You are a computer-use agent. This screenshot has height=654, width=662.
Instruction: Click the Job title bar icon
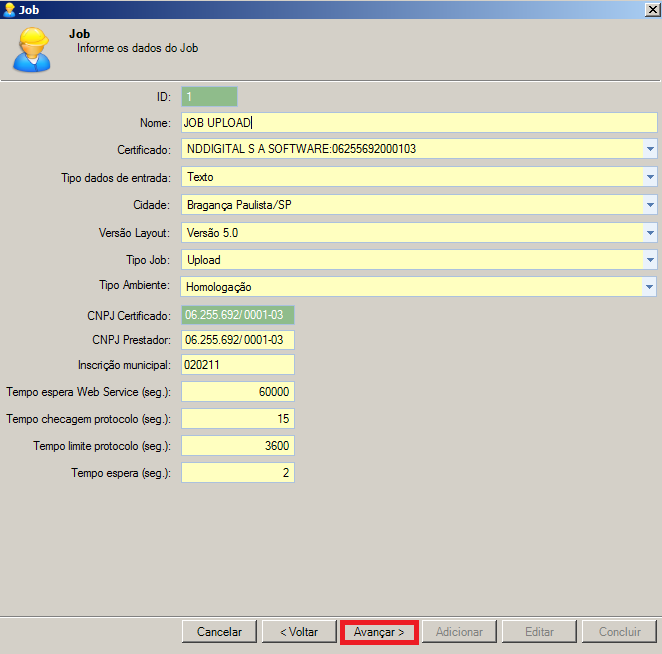pyautogui.click(x=9, y=9)
